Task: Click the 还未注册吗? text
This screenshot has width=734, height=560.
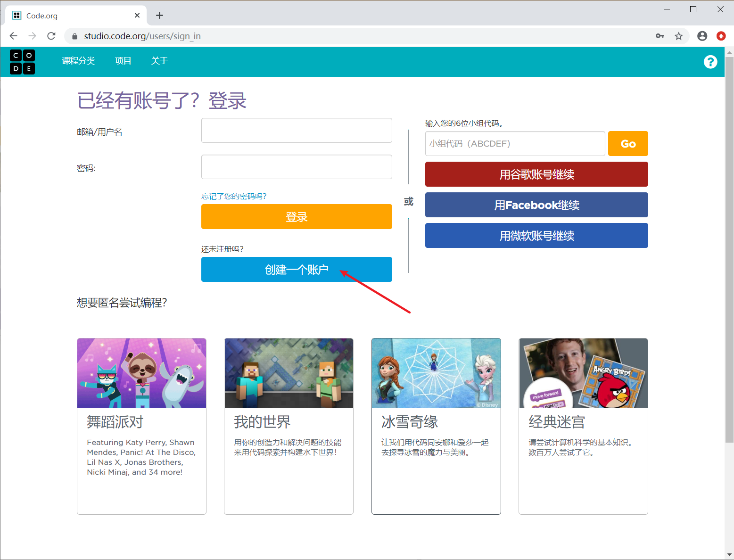Action: (x=222, y=249)
